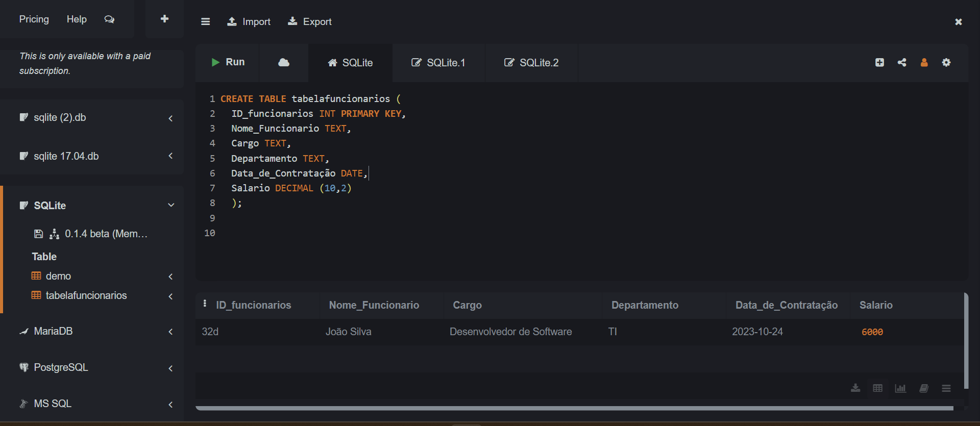Click the PostgreSQL label
980x426 pixels.
pyautogui.click(x=61, y=367)
